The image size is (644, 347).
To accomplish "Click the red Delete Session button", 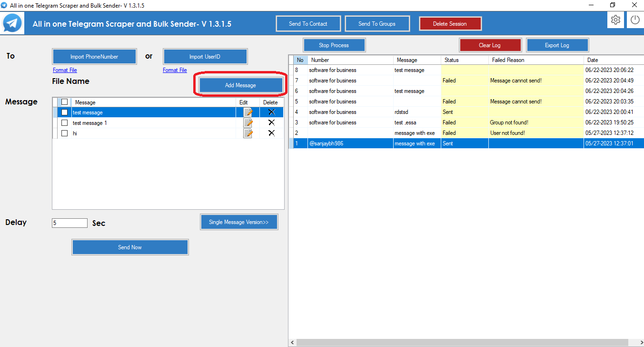I will click(450, 23).
